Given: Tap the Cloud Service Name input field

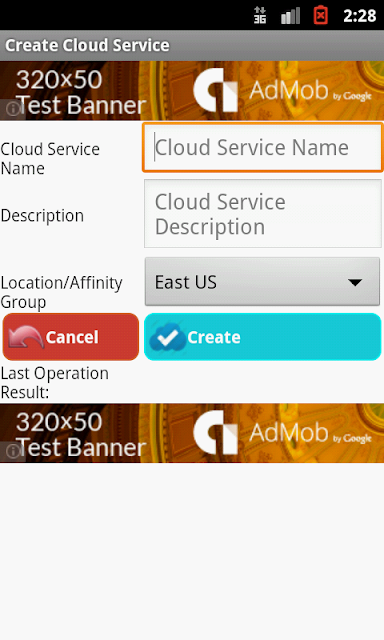Looking at the screenshot, I should pos(263,147).
